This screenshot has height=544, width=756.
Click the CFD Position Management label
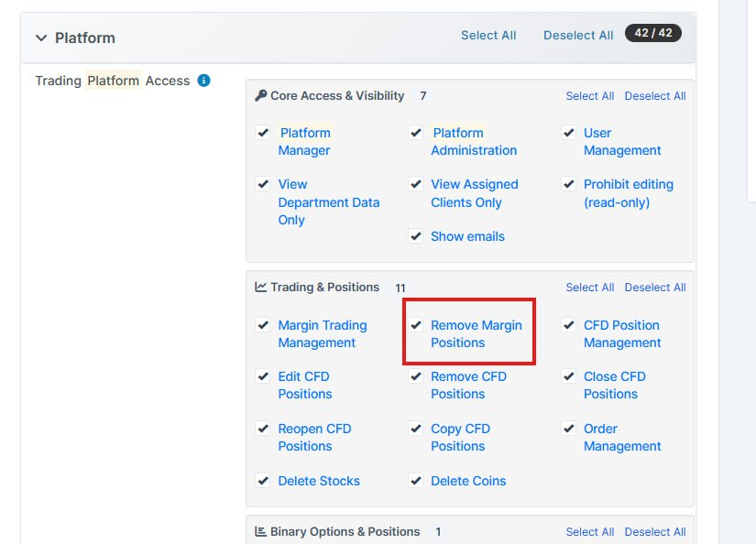[x=622, y=334]
